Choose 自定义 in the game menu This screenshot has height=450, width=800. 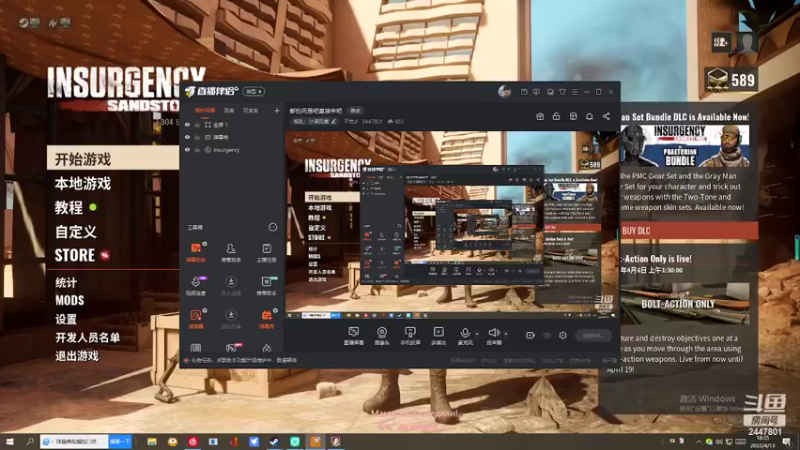[76, 232]
